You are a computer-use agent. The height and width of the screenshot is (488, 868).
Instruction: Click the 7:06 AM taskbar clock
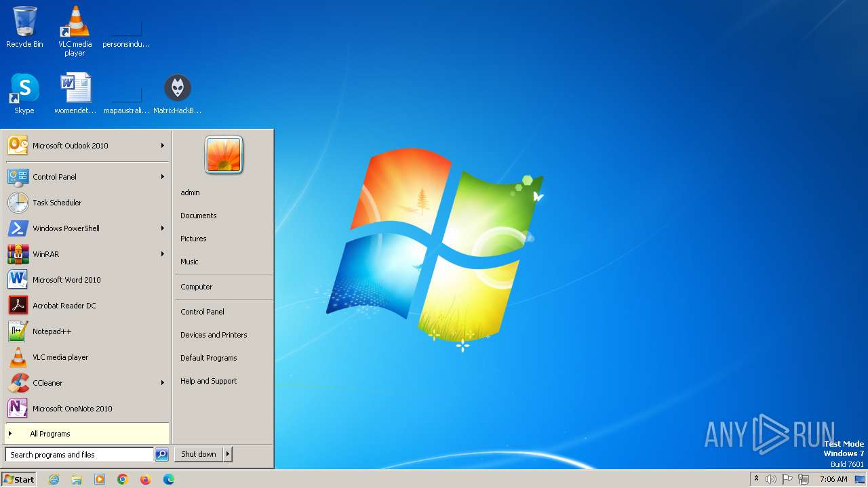(833, 479)
